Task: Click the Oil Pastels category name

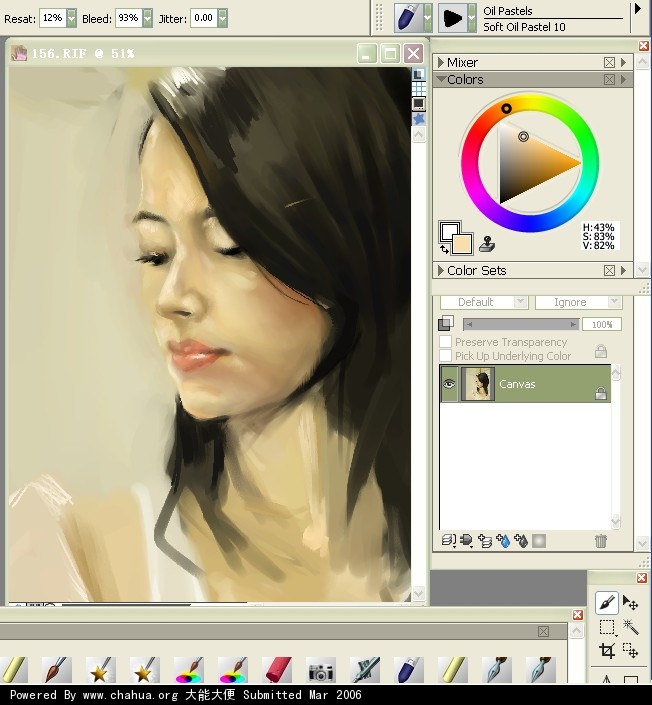Action: 508,11
